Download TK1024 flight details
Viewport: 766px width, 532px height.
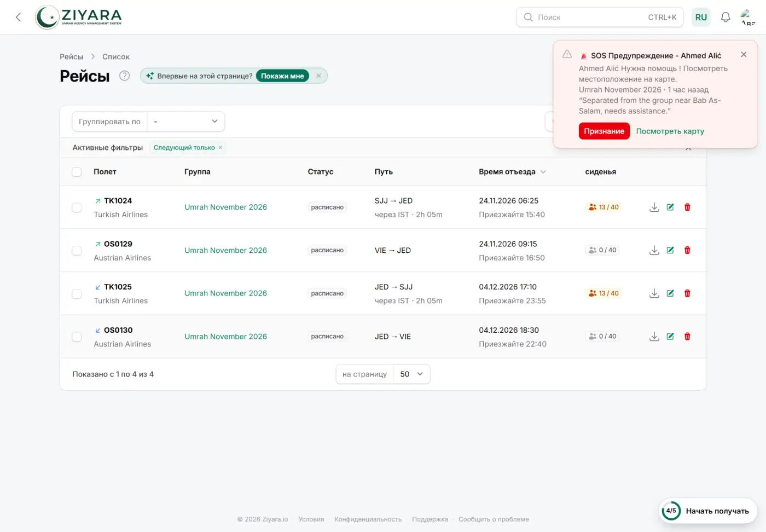[654, 207]
